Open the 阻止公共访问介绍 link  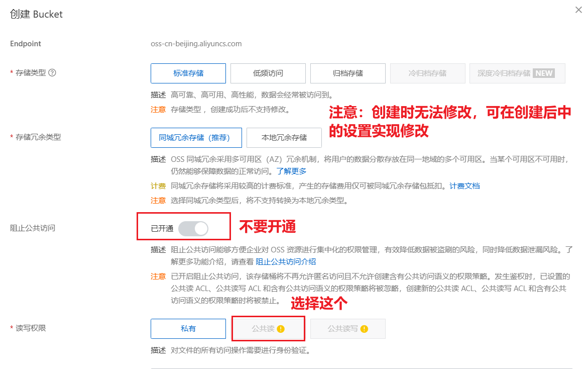click(x=286, y=261)
